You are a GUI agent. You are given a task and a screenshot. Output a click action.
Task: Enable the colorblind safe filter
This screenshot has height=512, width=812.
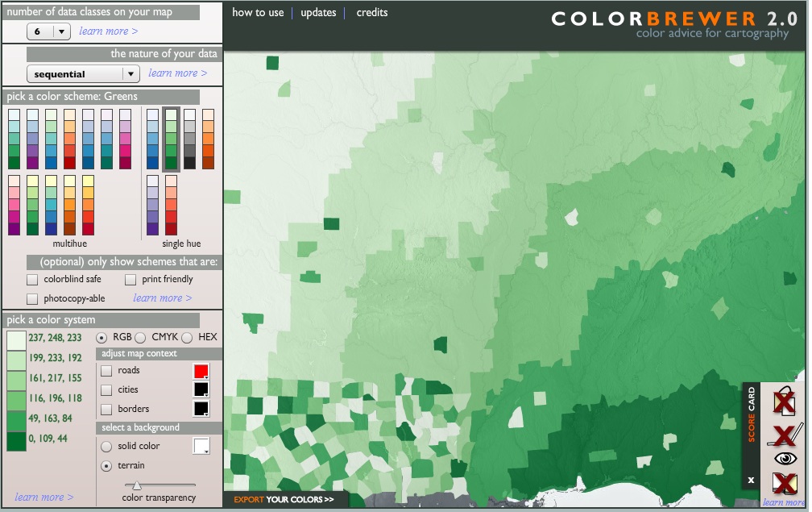click(32, 279)
